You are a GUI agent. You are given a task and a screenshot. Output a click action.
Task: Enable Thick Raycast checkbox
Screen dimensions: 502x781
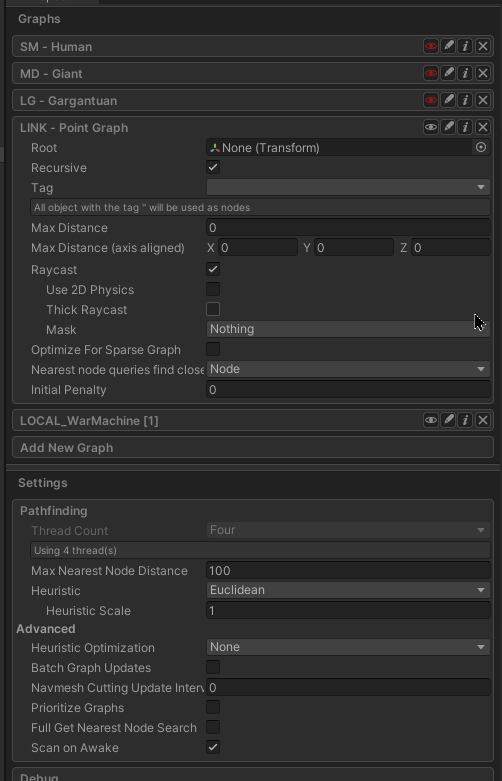[213, 309]
